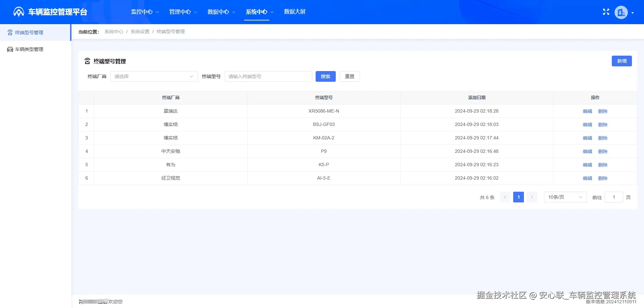The height and width of the screenshot is (308, 644).
Task: Open the 监控中心 navigation menu
Action: [142, 12]
